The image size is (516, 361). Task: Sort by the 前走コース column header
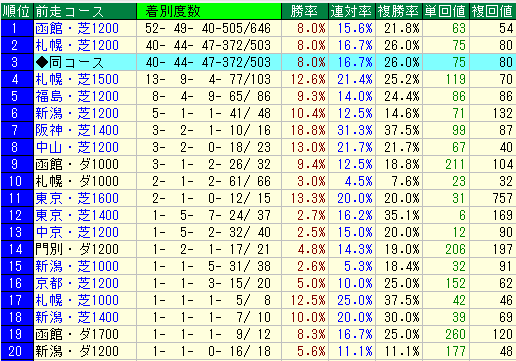[85, 11]
